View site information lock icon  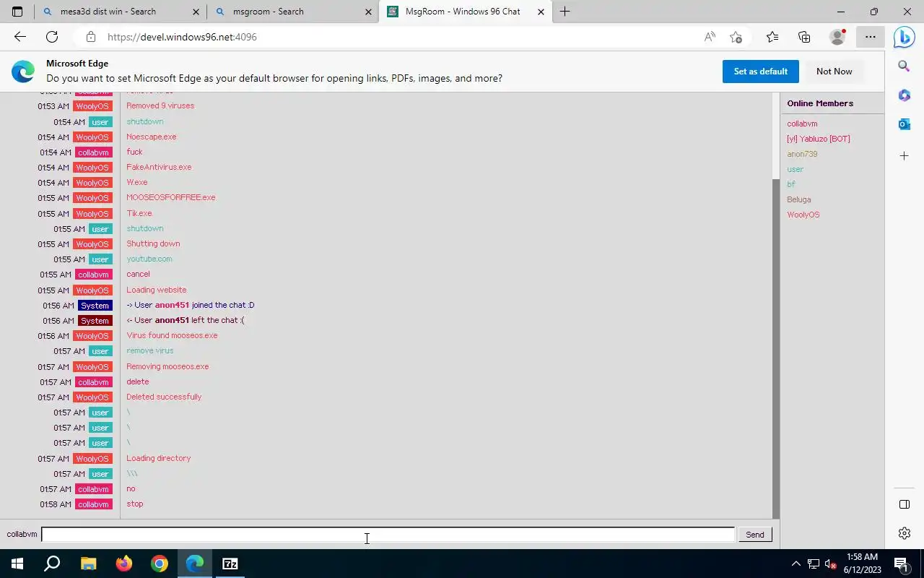90,37
